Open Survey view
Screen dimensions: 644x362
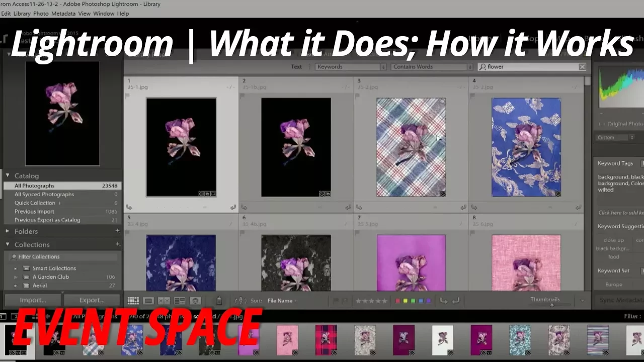180,301
